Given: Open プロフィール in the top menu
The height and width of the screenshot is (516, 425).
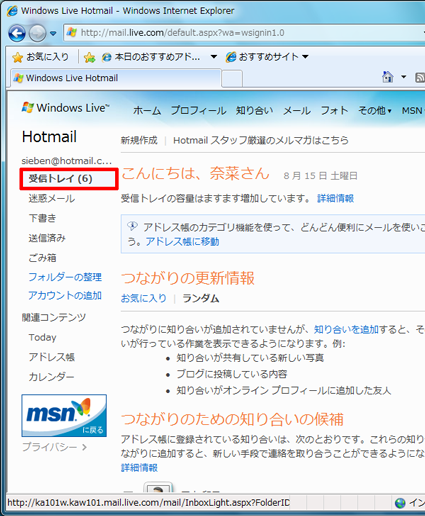Looking at the screenshot, I should 199,110.
